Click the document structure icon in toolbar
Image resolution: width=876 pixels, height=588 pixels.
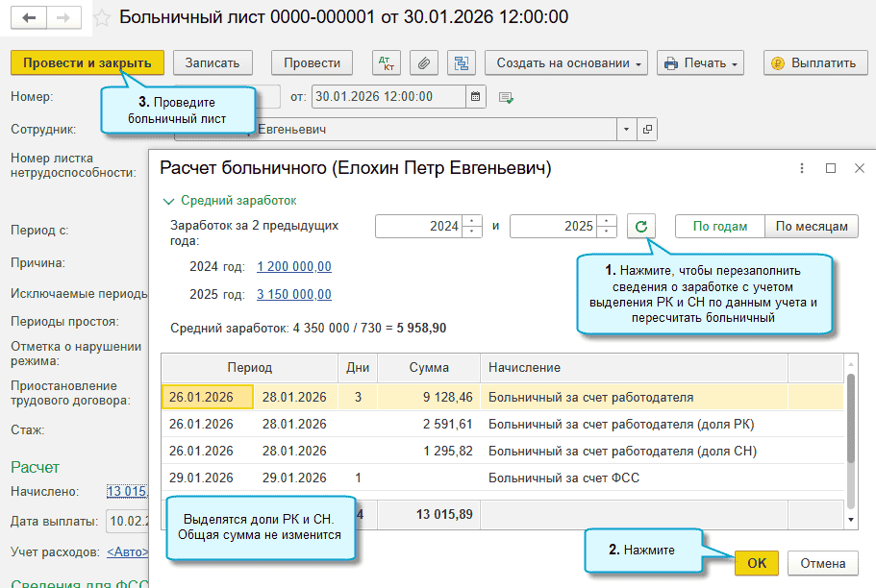pyautogui.click(x=462, y=63)
